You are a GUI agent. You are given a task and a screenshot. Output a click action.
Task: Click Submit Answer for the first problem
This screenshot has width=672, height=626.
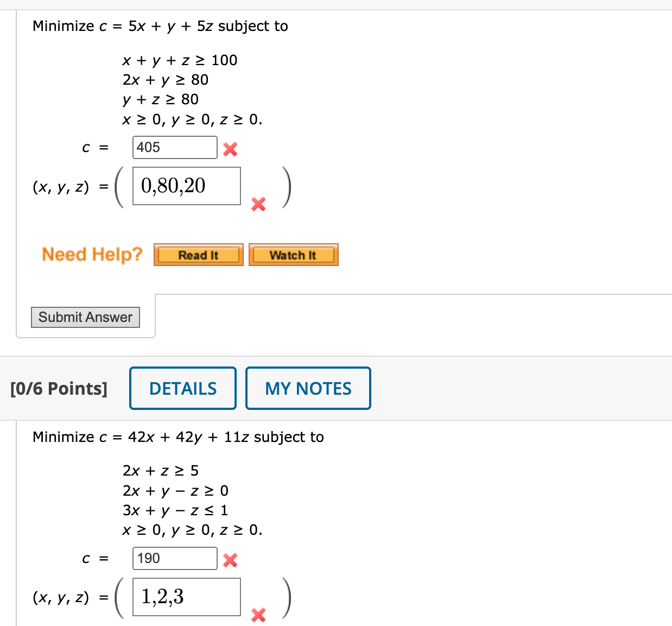(x=85, y=317)
